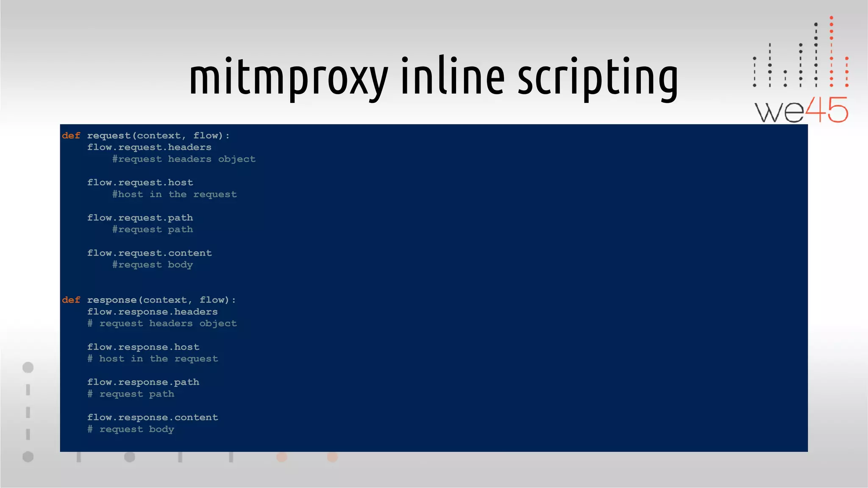Click '# request path' comment under response.path

pyautogui.click(x=131, y=394)
